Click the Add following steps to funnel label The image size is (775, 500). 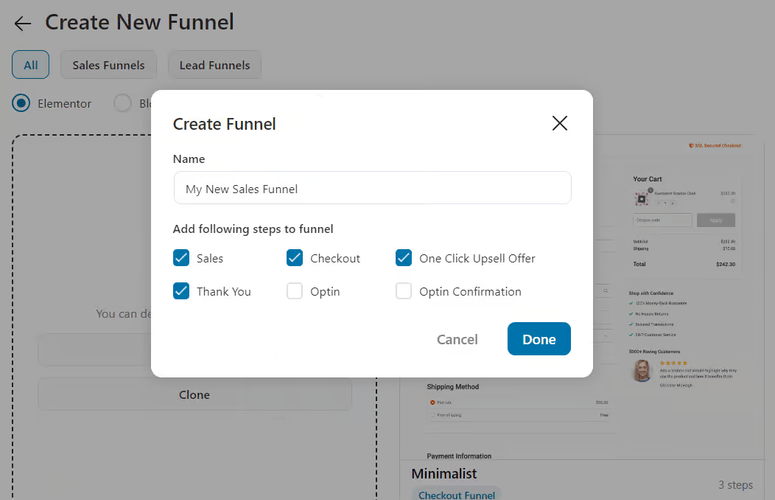click(253, 229)
